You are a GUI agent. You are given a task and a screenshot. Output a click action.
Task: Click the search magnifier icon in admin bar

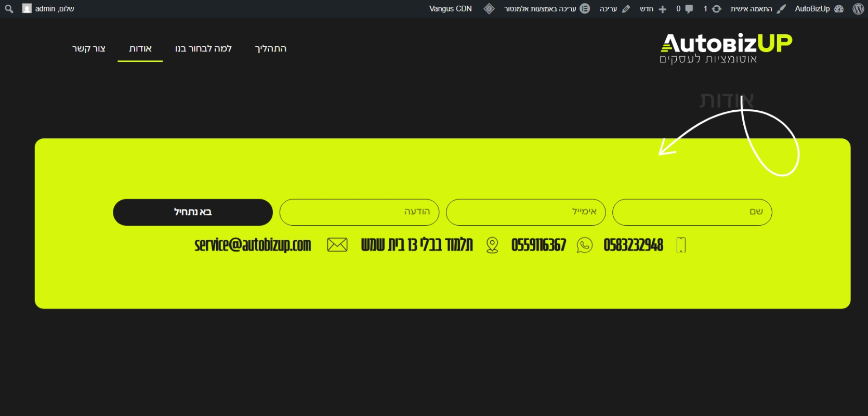(9, 9)
